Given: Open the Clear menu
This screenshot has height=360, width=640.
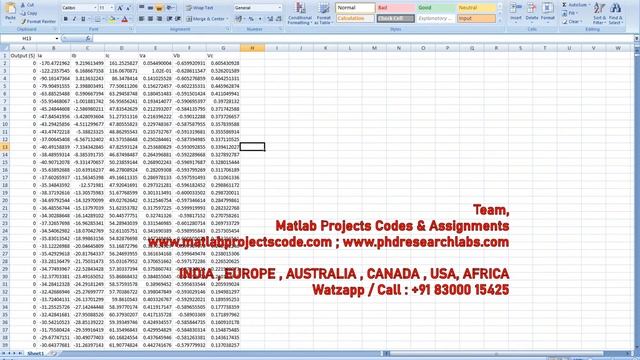Looking at the screenshot, I should pyautogui.click(x=572, y=22).
